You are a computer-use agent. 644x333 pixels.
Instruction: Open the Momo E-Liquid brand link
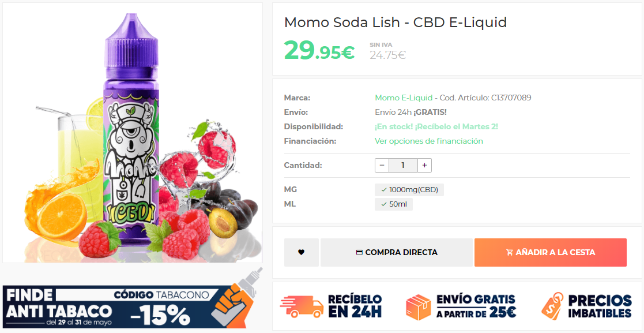(x=403, y=98)
